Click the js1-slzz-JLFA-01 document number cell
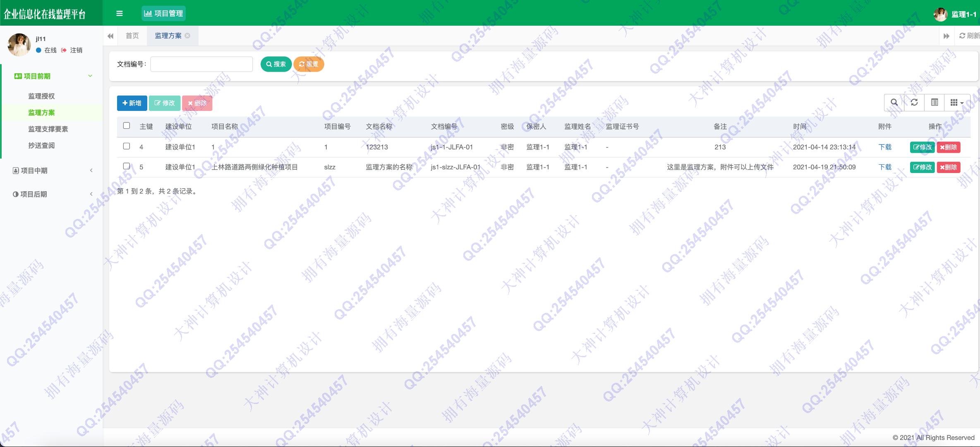Image resolution: width=980 pixels, height=447 pixels. click(455, 167)
